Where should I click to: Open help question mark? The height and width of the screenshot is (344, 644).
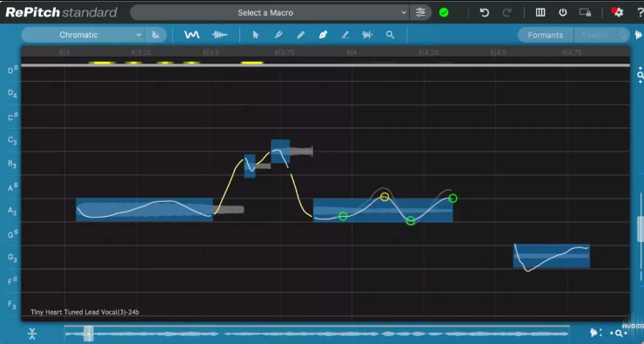coord(640,13)
